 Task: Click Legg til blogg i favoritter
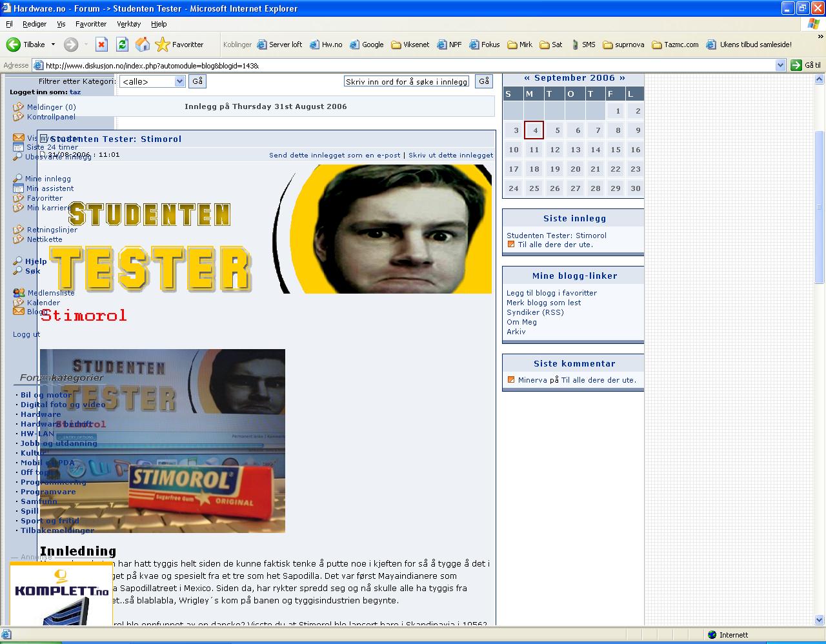(552, 293)
